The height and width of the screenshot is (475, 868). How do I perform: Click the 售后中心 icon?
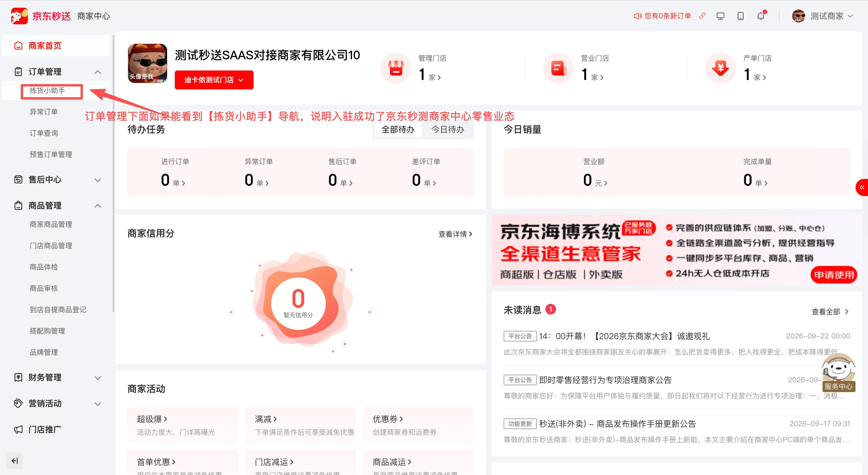click(x=18, y=179)
